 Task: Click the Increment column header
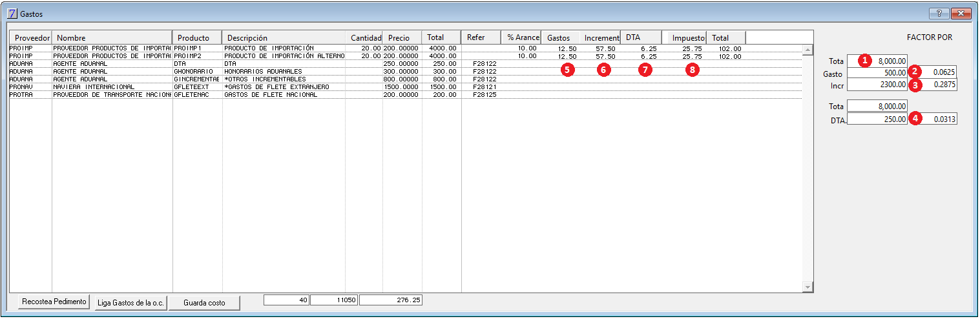tap(600, 37)
